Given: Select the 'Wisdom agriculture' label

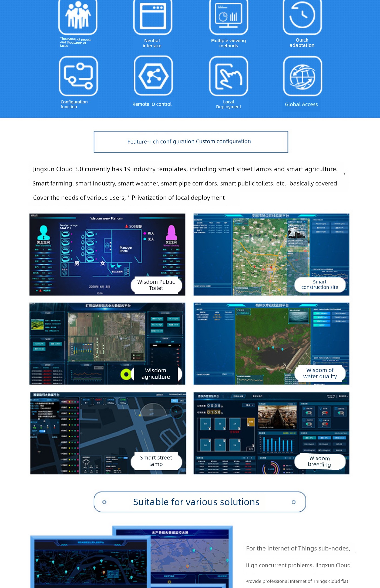Looking at the screenshot, I should (156, 374).
